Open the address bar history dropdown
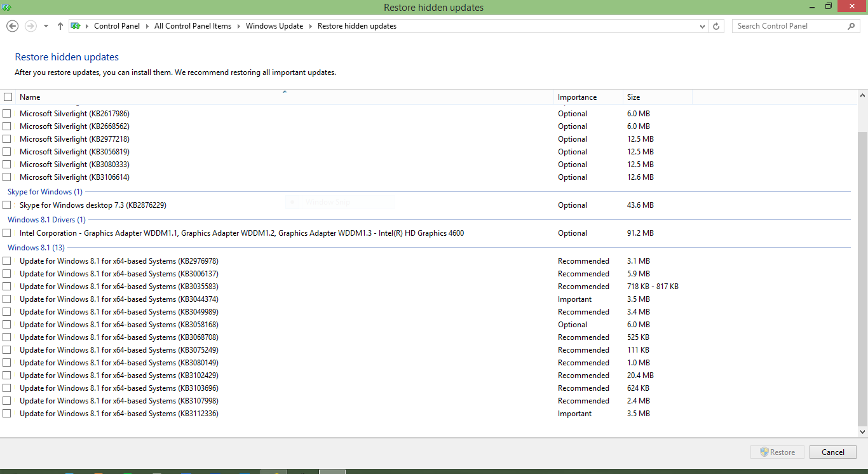 click(x=702, y=26)
